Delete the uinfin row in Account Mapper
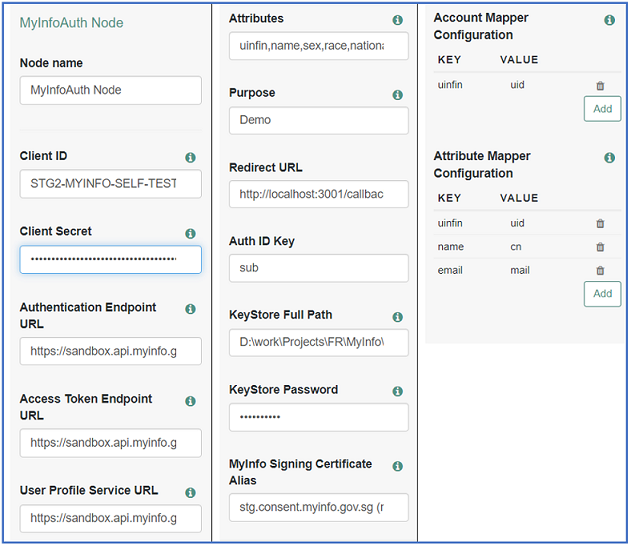The height and width of the screenshot is (546, 631). 600,86
